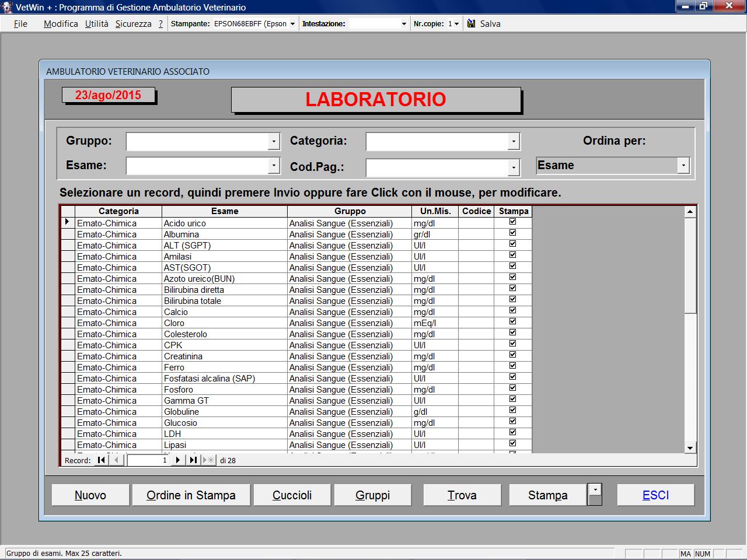The height and width of the screenshot is (560, 747).
Task: Go to the next record arrow
Action: (177, 460)
